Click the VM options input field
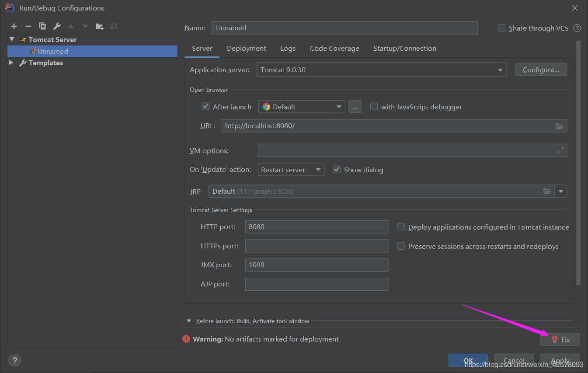 412,150
